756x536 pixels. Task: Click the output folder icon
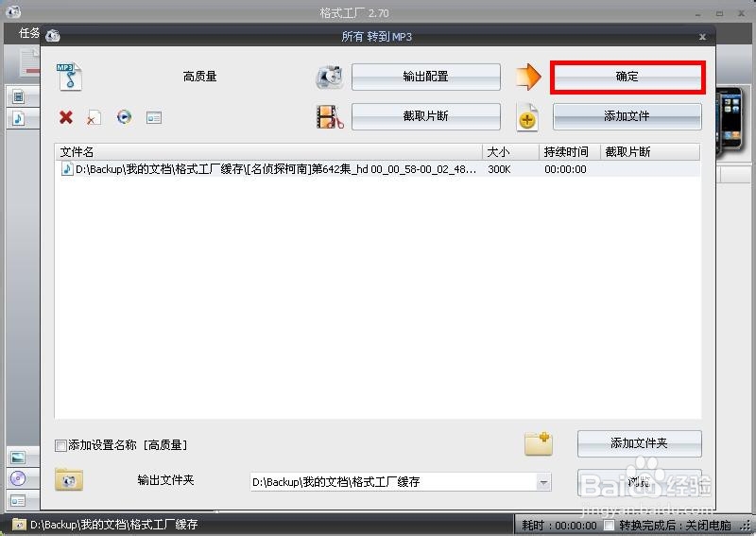(x=69, y=480)
